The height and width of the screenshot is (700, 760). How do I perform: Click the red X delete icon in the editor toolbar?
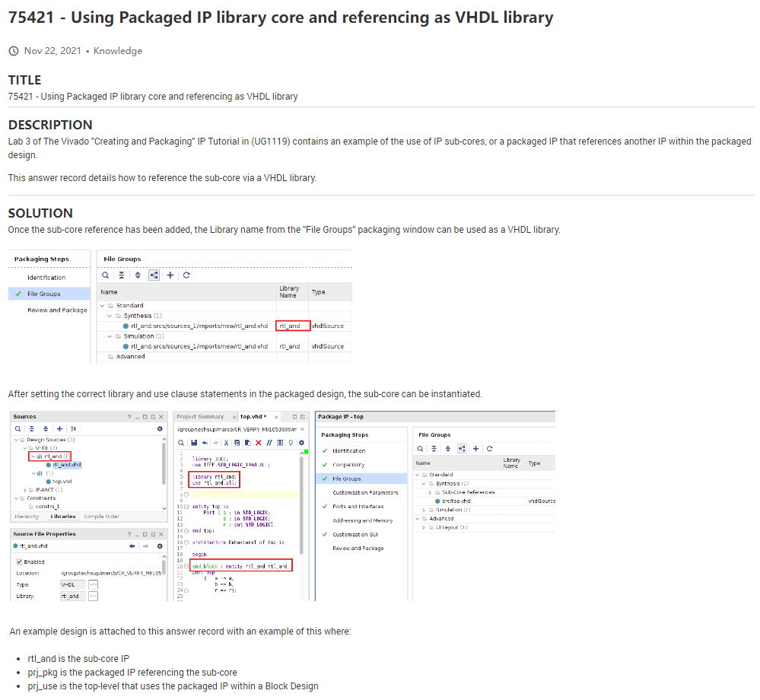[x=259, y=443]
